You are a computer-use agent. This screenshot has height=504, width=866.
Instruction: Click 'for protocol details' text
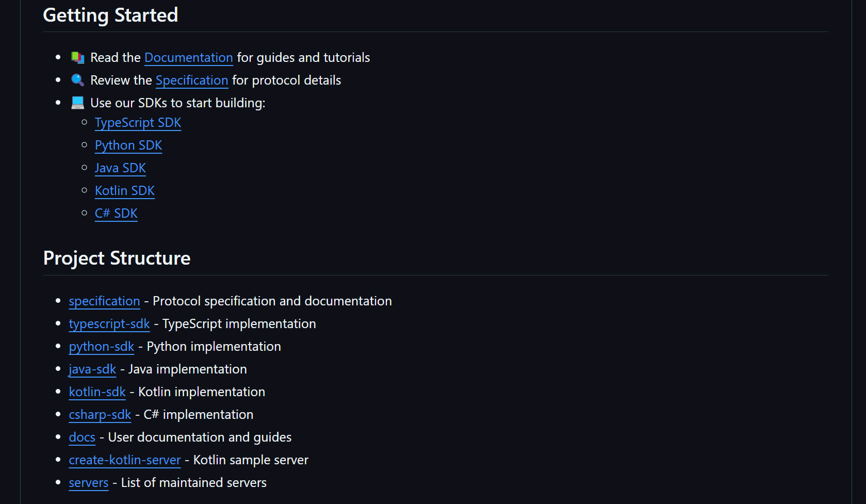pos(287,80)
